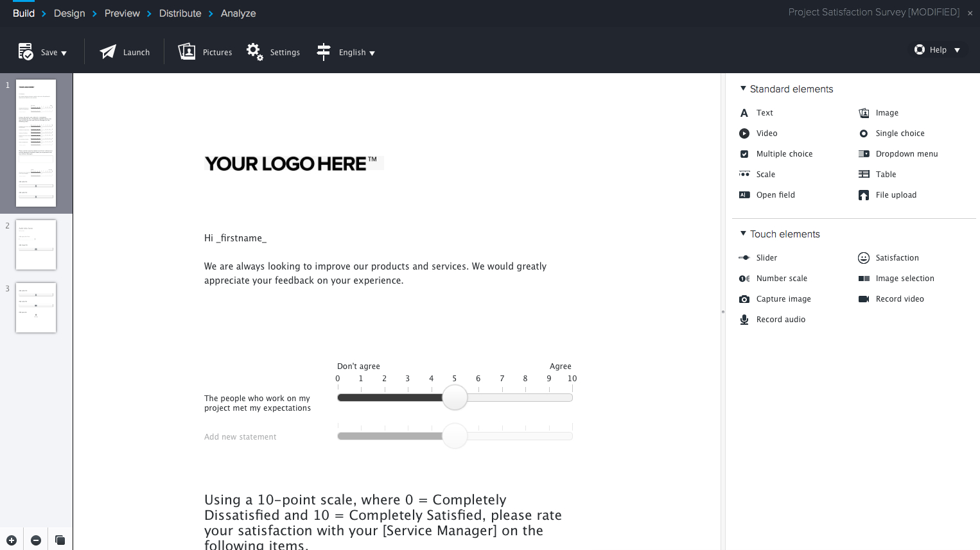Image resolution: width=980 pixels, height=550 pixels.
Task: Click the Project Satisfaction Survey title
Action: (873, 12)
